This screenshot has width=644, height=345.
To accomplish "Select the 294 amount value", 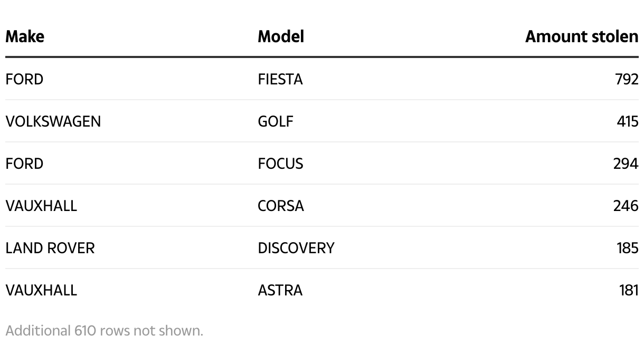I will coord(626,164).
